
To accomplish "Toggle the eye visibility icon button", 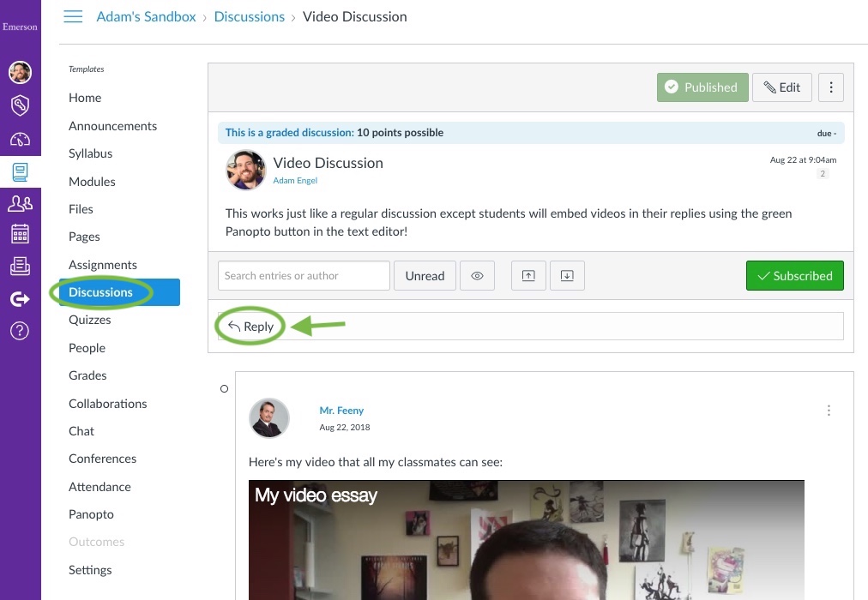I will 477,275.
